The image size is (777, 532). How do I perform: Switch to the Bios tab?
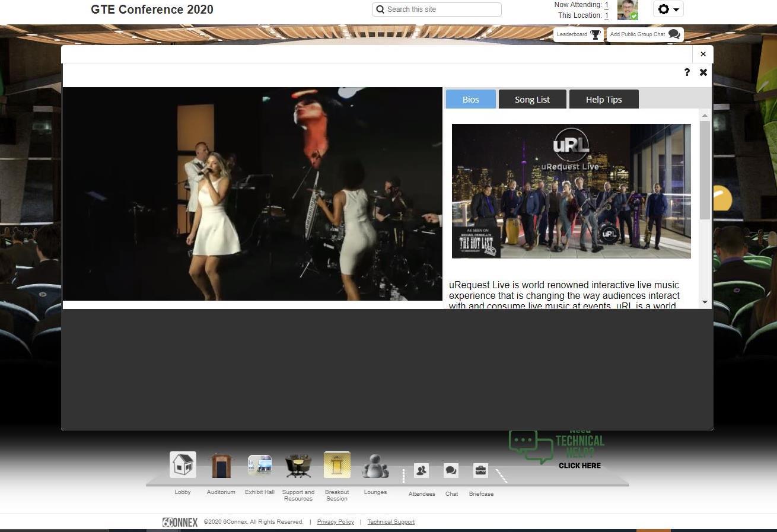pyautogui.click(x=471, y=99)
